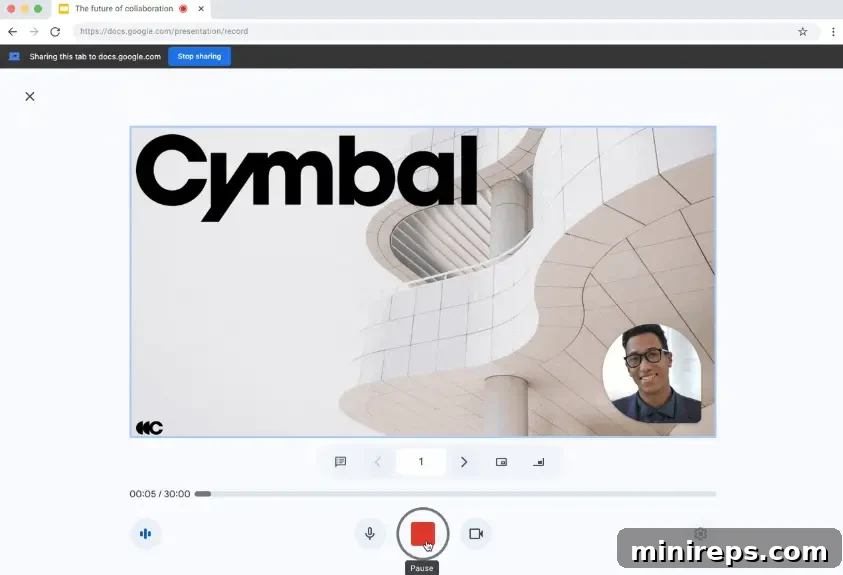Click the tab sharing screen icon
This screenshot has width=843, height=575.
coord(14,56)
